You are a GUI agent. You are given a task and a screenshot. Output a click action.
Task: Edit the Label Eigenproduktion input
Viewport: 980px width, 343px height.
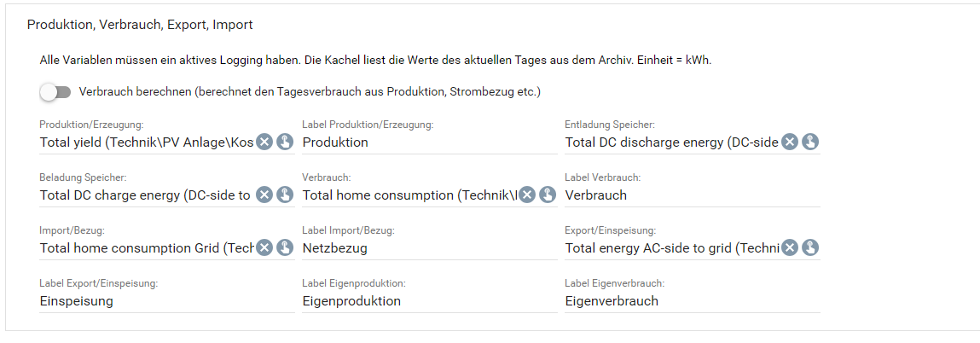tap(429, 302)
